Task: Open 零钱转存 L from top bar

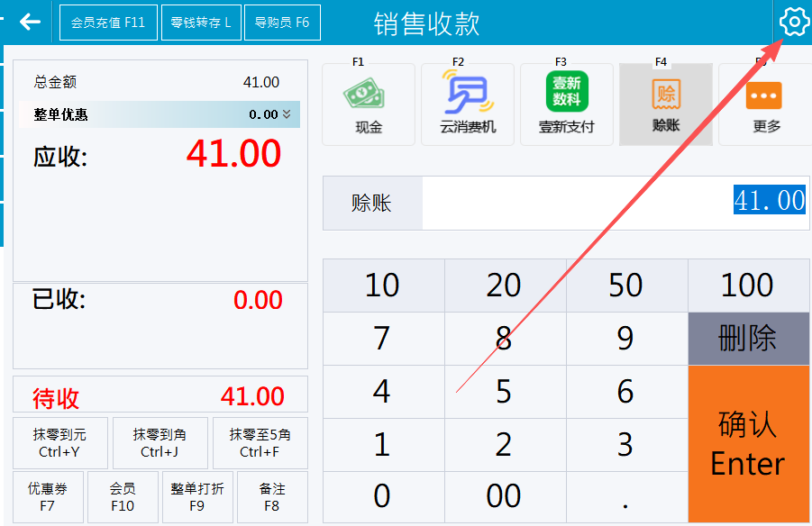Action: (x=201, y=23)
